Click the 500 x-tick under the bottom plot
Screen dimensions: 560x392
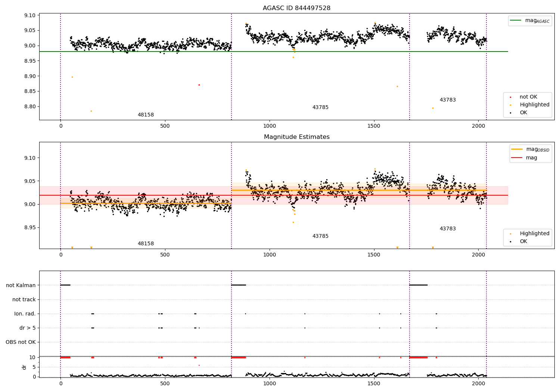pyautogui.click(x=165, y=383)
